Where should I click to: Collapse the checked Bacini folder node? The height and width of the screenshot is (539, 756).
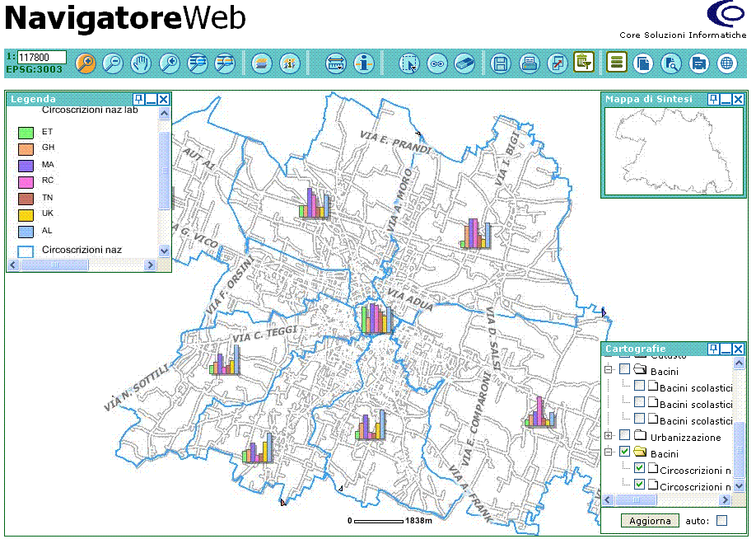[609, 452]
